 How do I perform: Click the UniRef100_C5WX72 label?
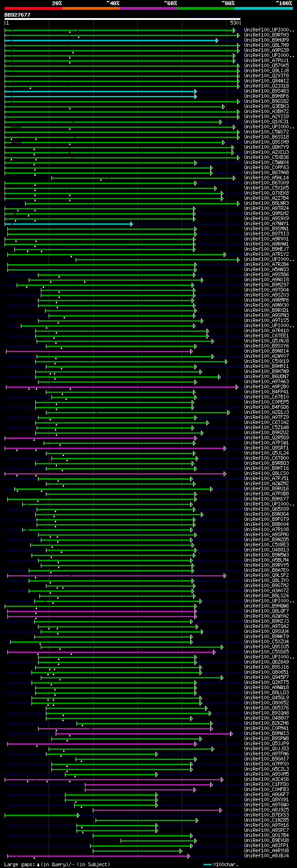click(x=266, y=132)
